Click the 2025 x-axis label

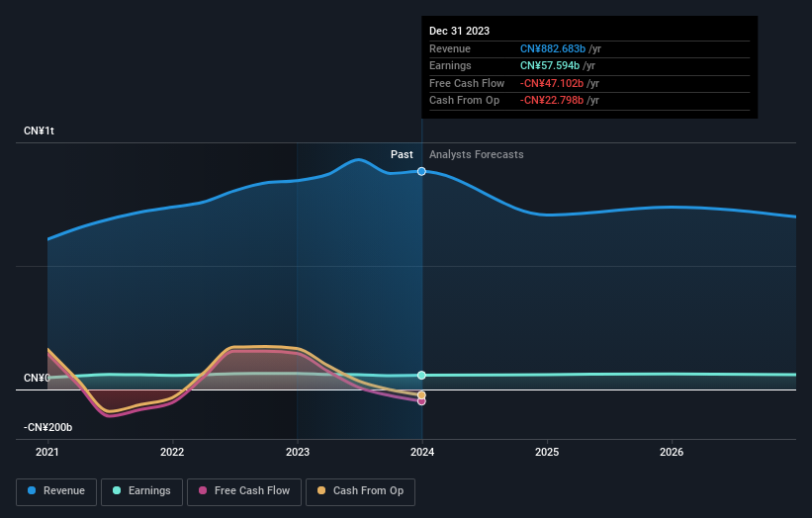pos(547,452)
